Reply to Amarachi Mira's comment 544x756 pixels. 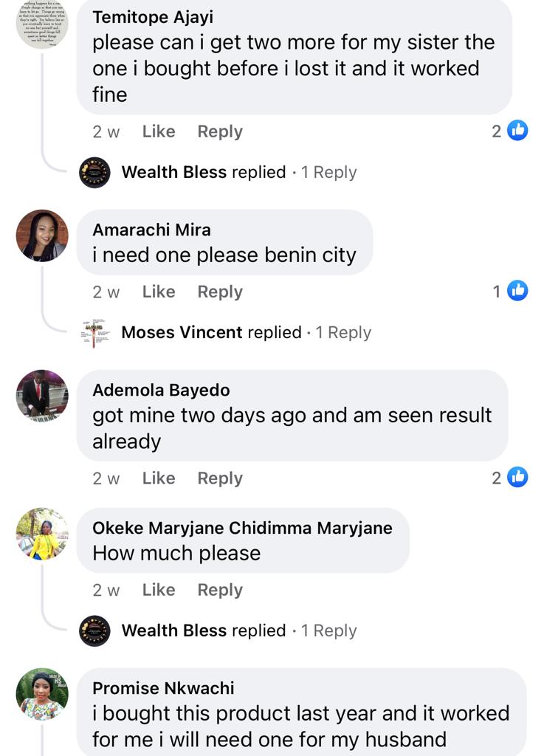220,292
